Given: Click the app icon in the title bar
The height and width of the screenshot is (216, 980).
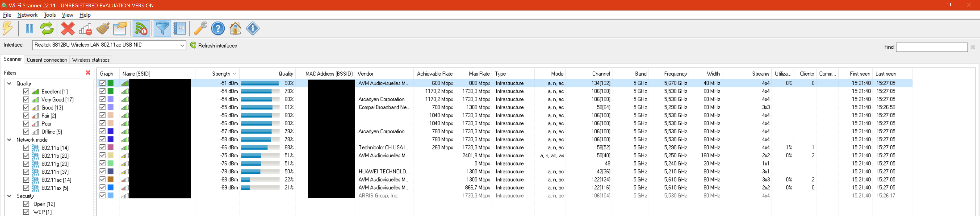Looking at the screenshot, I should point(4,5).
